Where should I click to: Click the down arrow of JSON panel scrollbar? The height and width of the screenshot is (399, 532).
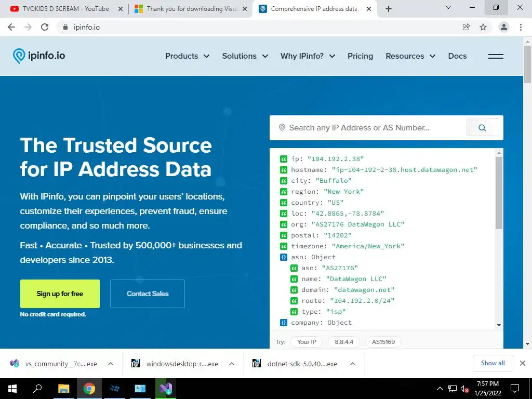499,325
